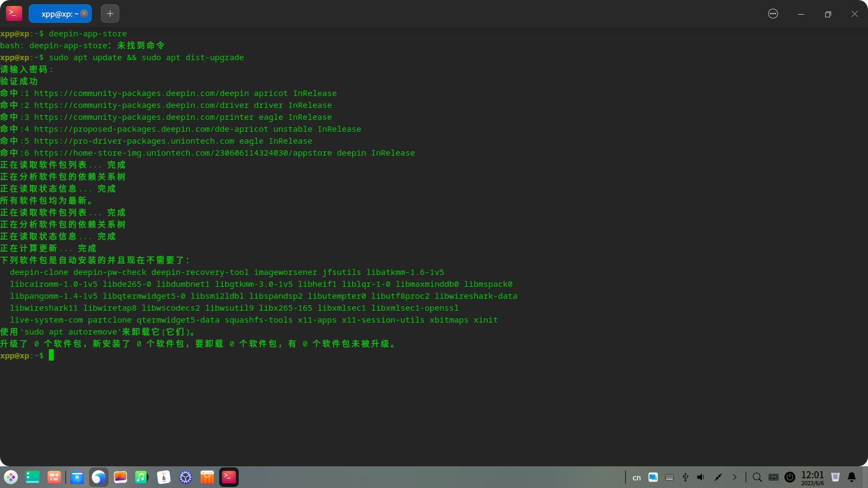Click the 'squashfs-tools' package name
Image resolution: width=868 pixels, height=488 pixels.
click(259, 320)
